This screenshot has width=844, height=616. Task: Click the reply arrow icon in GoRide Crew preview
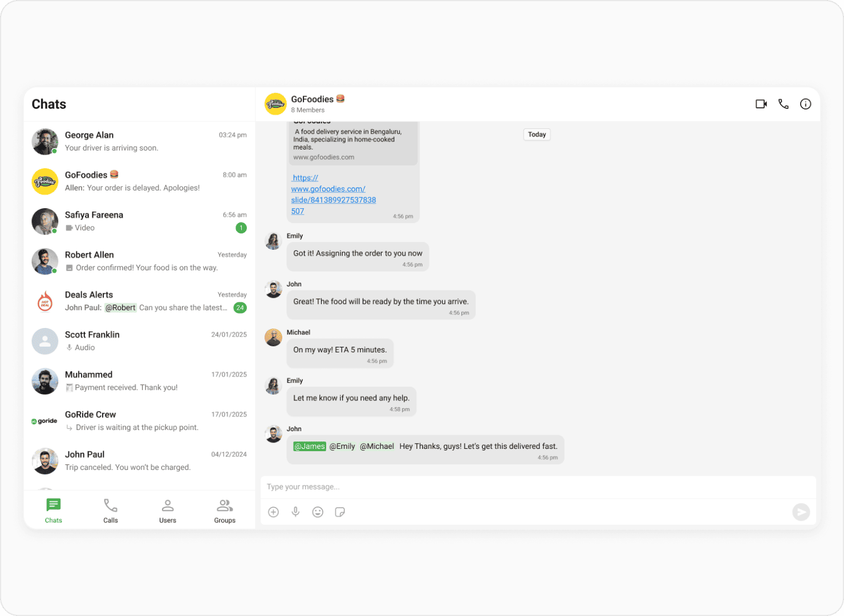point(69,427)
